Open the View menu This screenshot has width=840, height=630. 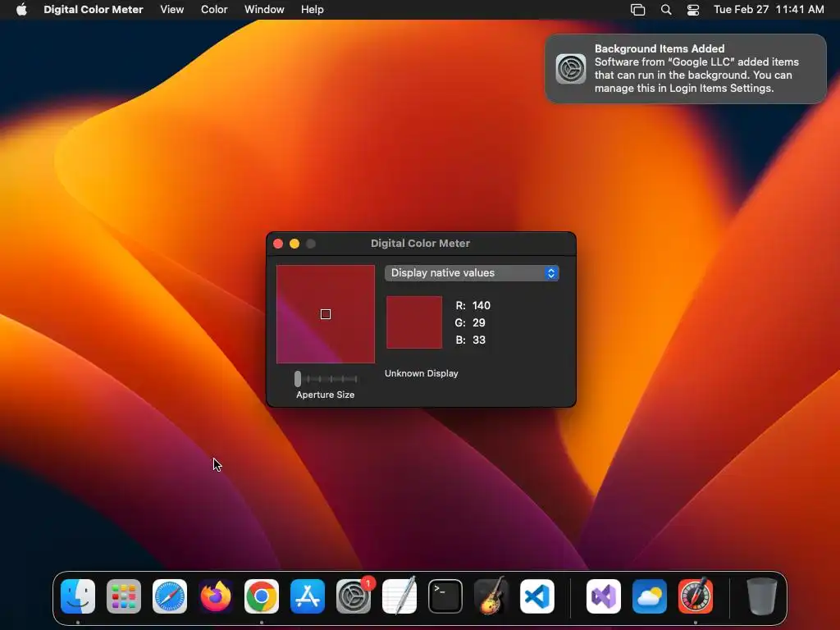172,10
